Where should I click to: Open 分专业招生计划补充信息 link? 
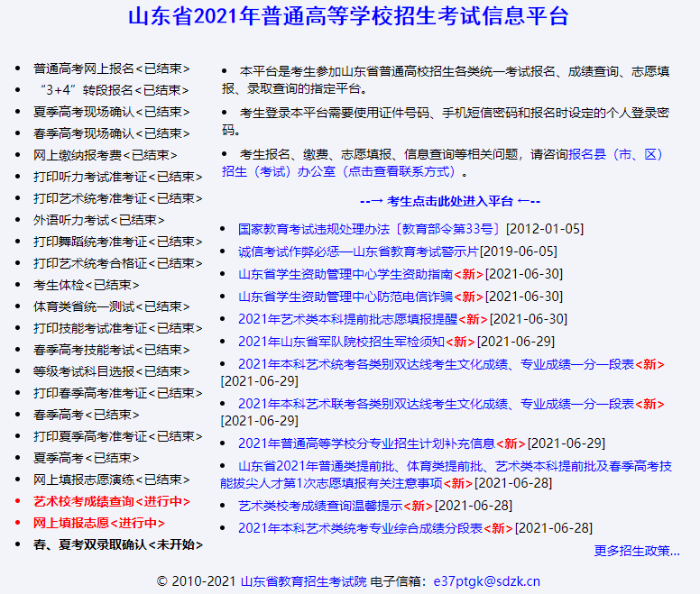pyautogui.click(x=366, y=443)
